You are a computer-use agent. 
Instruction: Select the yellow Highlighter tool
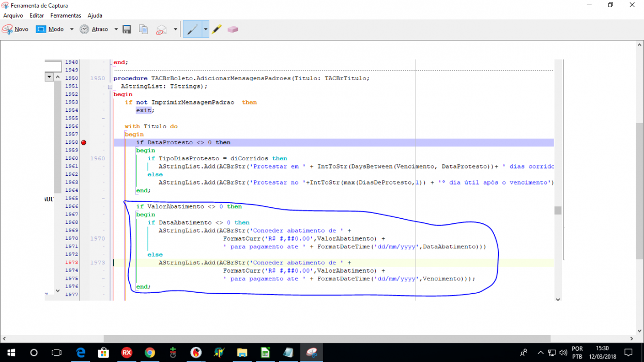pos(217,29)
